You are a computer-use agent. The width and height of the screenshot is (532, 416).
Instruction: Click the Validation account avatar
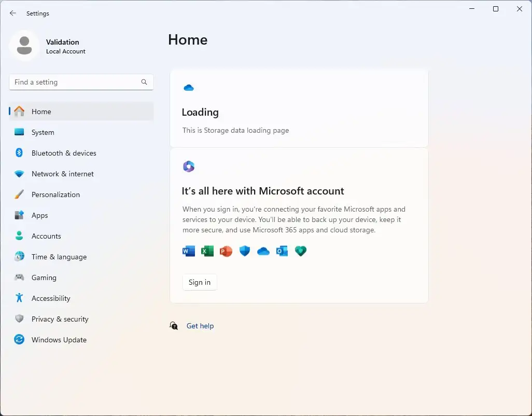pos(24,46)
